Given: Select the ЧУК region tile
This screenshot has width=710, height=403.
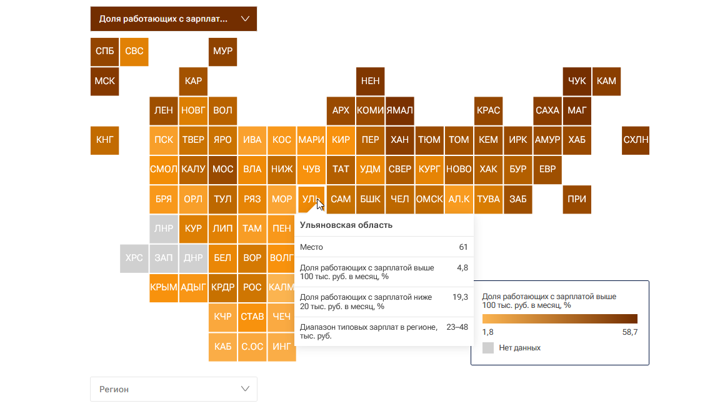Looking at the screenshot, I should 577,81.
